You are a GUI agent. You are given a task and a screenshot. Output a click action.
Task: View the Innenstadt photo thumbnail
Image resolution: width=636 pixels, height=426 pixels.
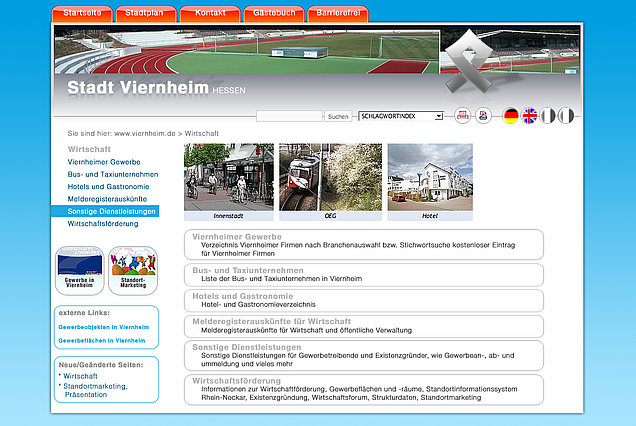pyautogui.click(x=229, y=177)
